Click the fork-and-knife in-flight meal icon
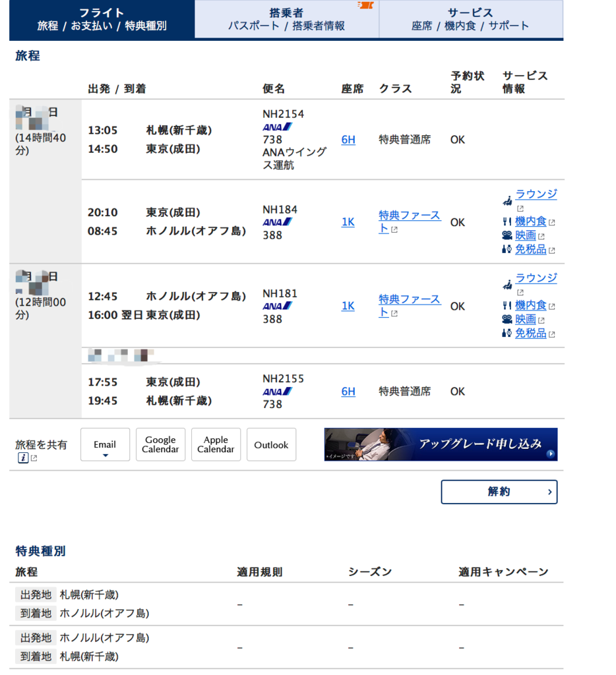Screen dimensions: 616x675 point(507,221)
